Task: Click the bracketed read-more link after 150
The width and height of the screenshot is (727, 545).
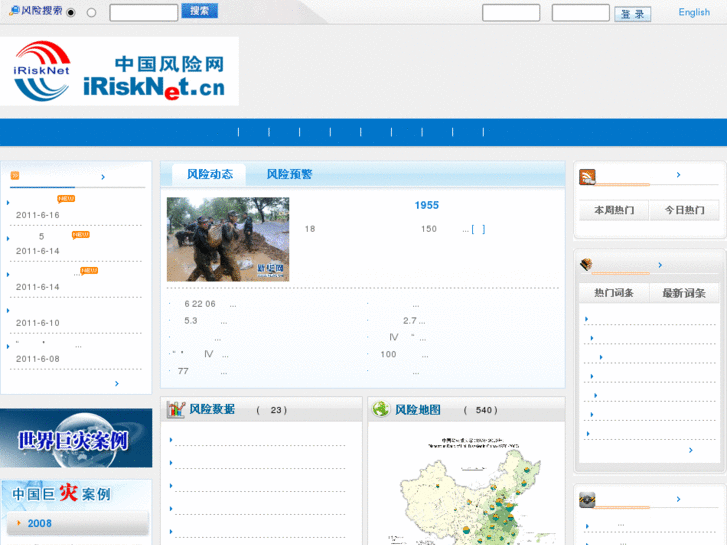Action: 478,229
